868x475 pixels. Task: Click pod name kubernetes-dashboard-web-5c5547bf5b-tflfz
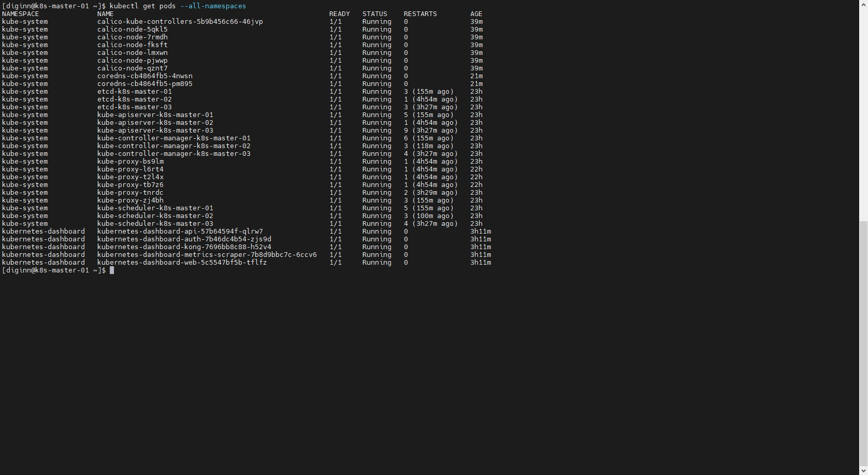tap(182, 263)
